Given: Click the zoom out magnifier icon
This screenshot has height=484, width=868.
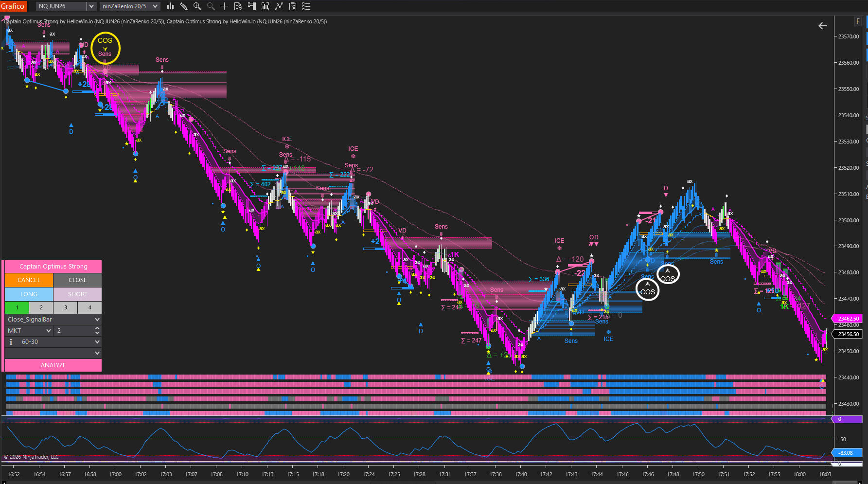Looking at the screenshot, I should pos(211,6).
